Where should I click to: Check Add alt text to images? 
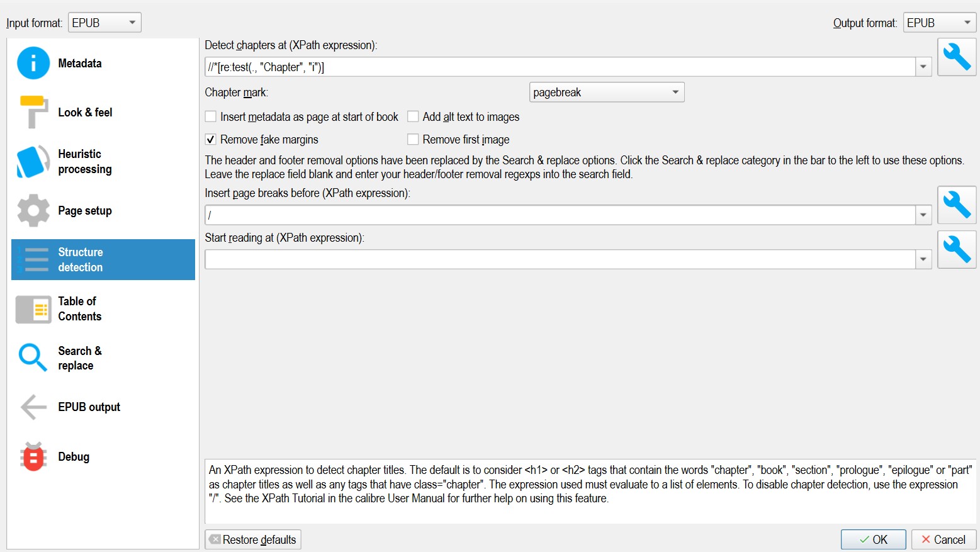(413, 116)
